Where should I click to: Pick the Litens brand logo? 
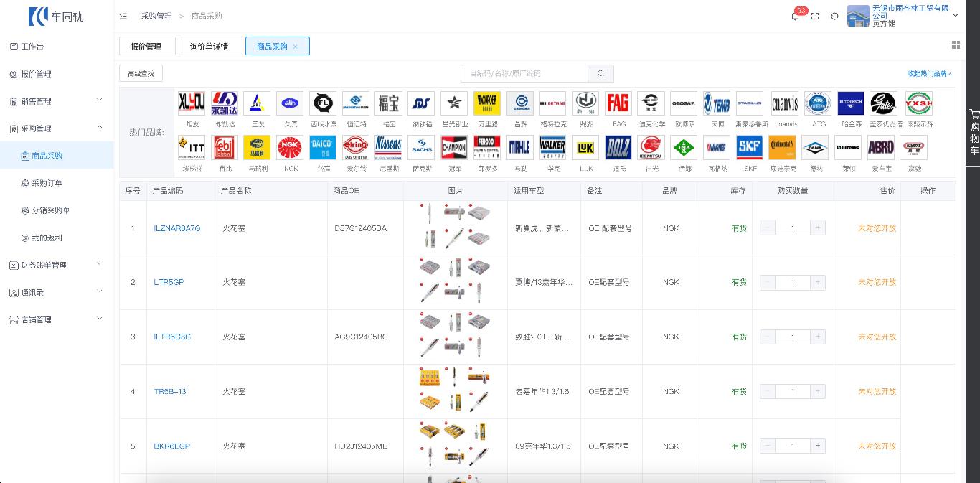coord(848,147)
